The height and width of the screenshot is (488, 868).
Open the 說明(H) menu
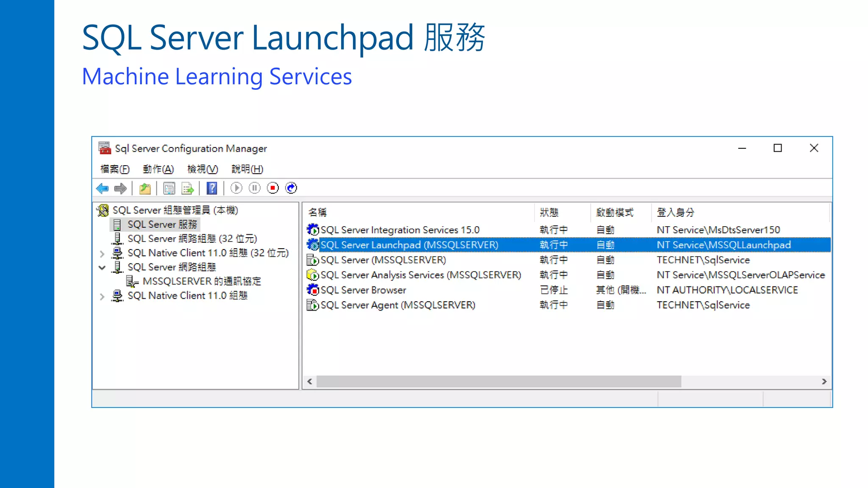click(247, 169)
